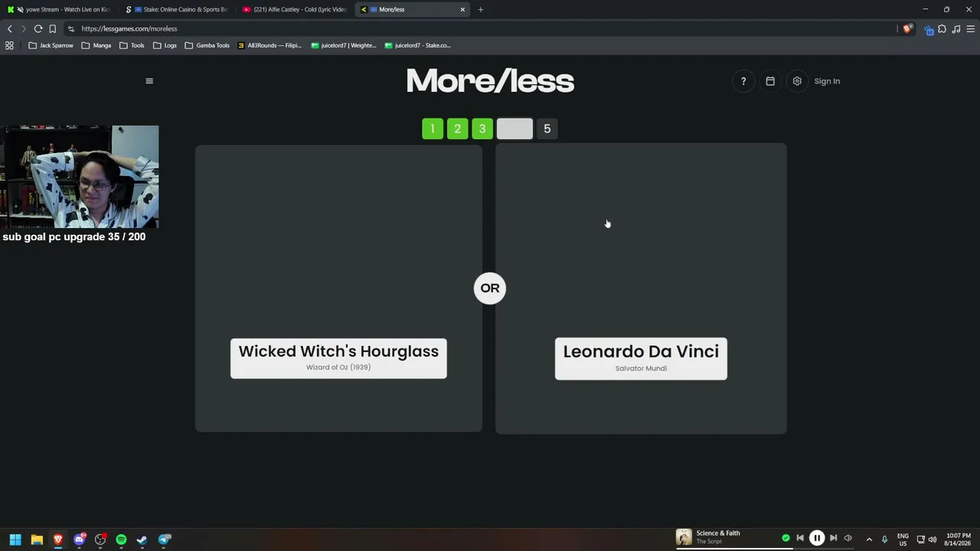Close the More/less browser tab
This screenshot has width=980, height=551.
tap(462, 9)
